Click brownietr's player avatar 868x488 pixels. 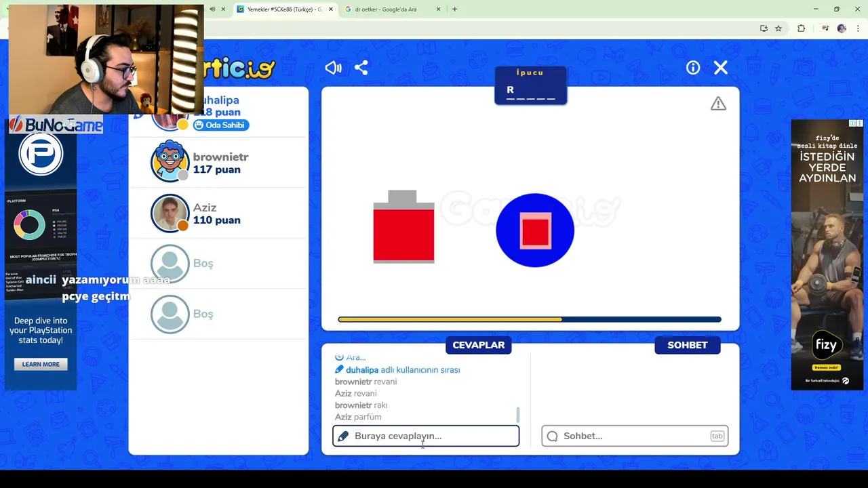pos(170,161)
